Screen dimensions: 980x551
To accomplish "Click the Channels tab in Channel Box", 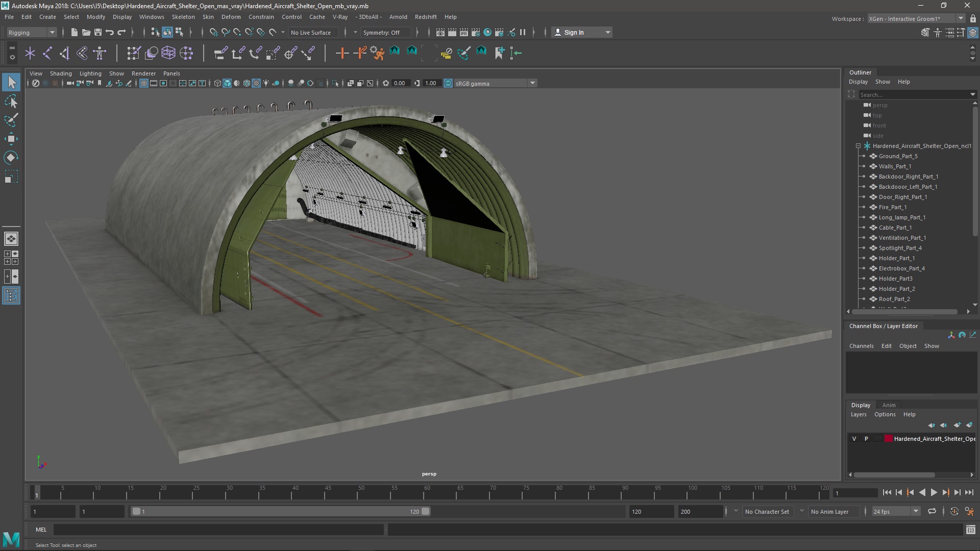I will pyautogui.click(x=862, y=346).
